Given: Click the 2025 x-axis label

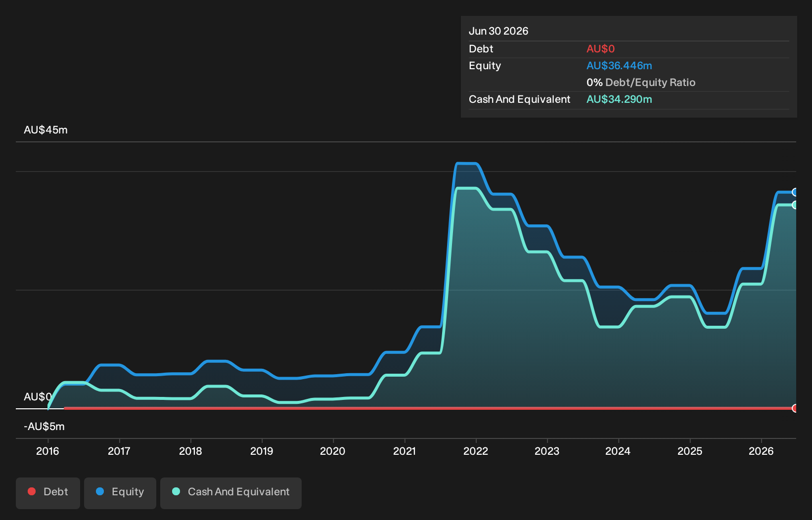Looking at the screenshot, I should tap(690, 451).
